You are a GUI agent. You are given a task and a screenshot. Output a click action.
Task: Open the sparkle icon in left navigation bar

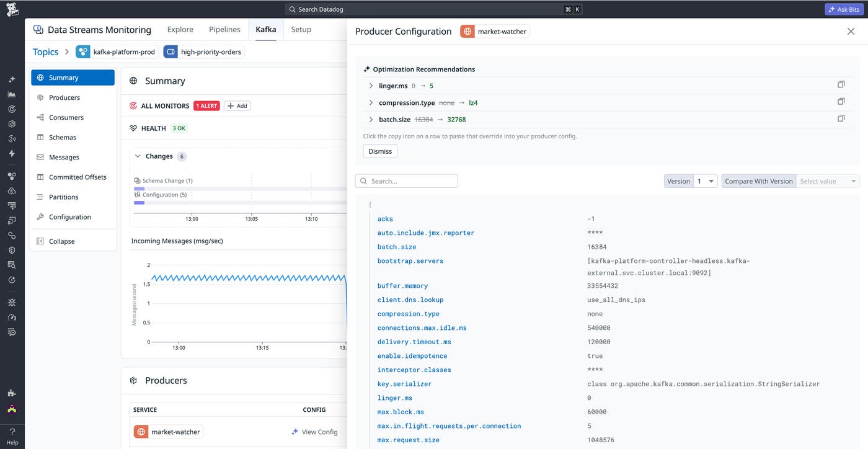pyautogui.click(x=12, y=79)
